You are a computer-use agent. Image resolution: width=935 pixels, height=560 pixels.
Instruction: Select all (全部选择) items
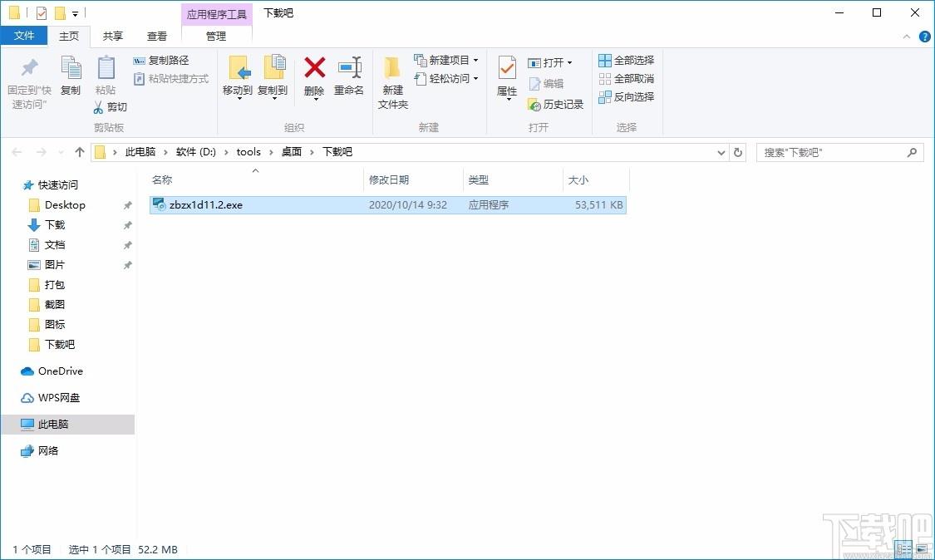click(626, 60)
